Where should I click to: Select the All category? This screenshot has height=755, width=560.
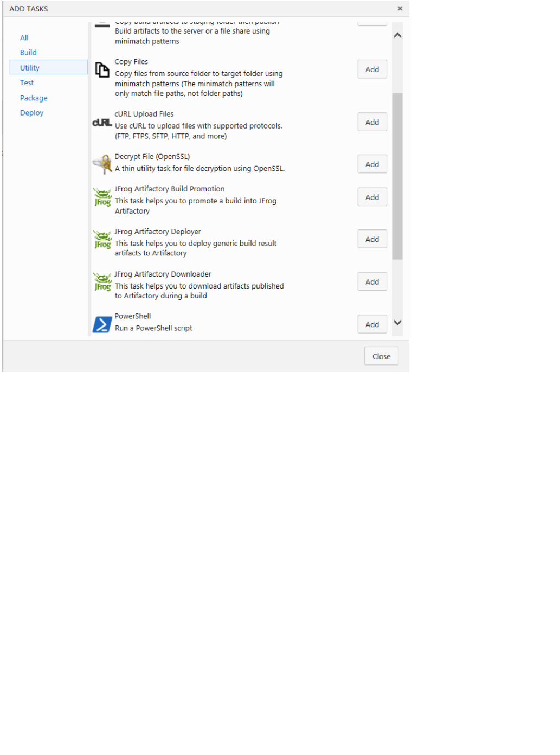(x=24, y=37)
